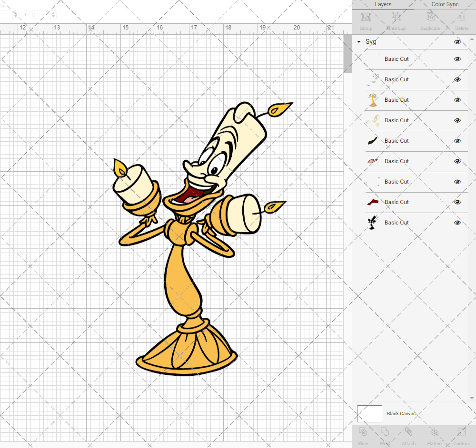Viewport: 476px width, 448px height.
Task: Select the Slice tool
Action: pyautogui.click(x=363, y=432)
